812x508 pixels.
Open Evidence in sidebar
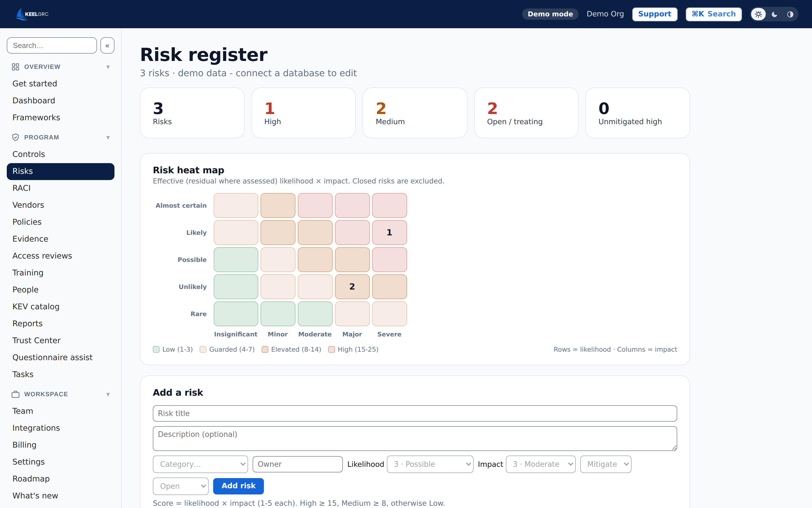click(60, 239)
